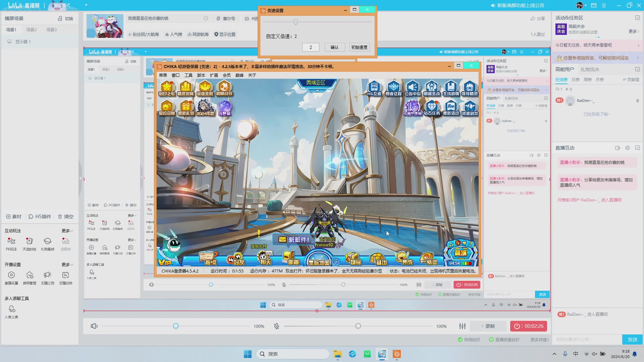
Task: Open 直播互动 settings gear
Action: (x=628, y=148)
